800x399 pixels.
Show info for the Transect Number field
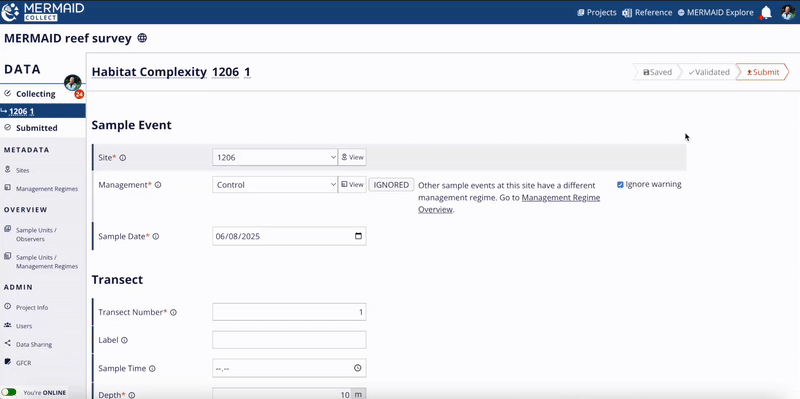point(173,312)
